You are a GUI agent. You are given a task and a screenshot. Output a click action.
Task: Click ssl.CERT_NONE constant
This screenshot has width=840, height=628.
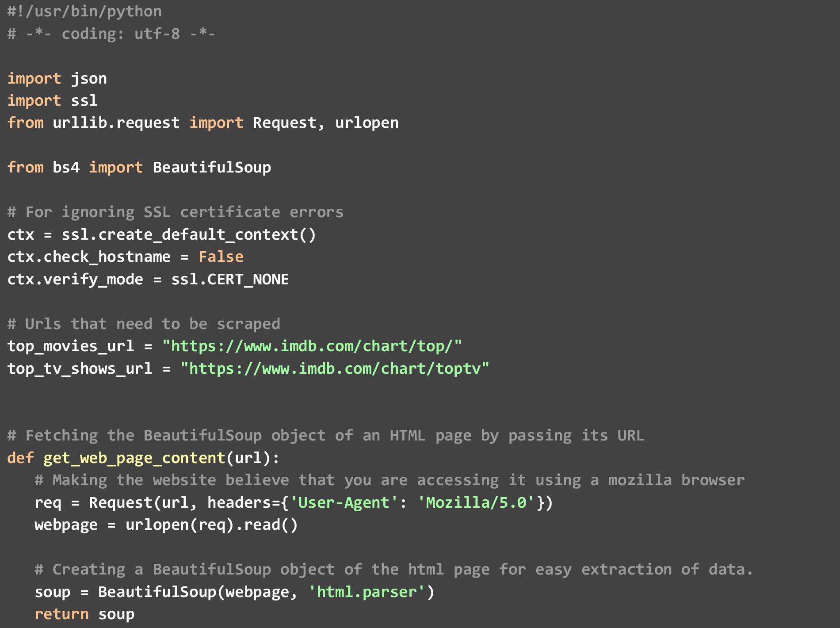[x=230, y=279]
